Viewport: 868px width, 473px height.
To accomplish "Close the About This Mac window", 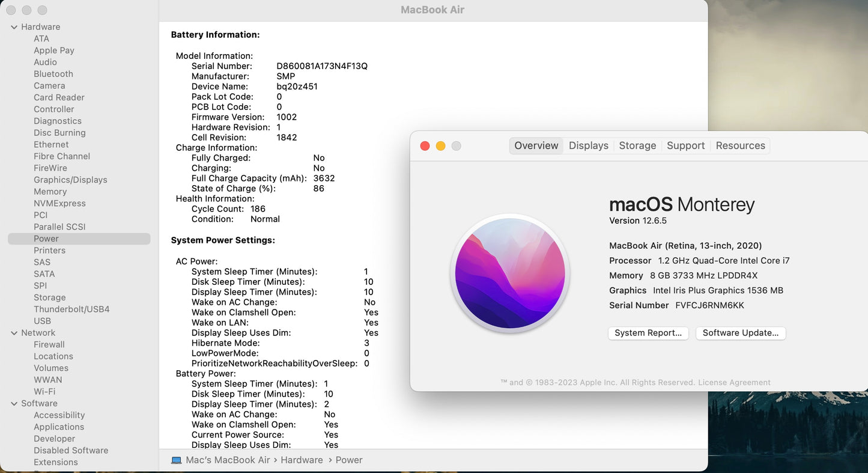I will click(x=425, y=146).
